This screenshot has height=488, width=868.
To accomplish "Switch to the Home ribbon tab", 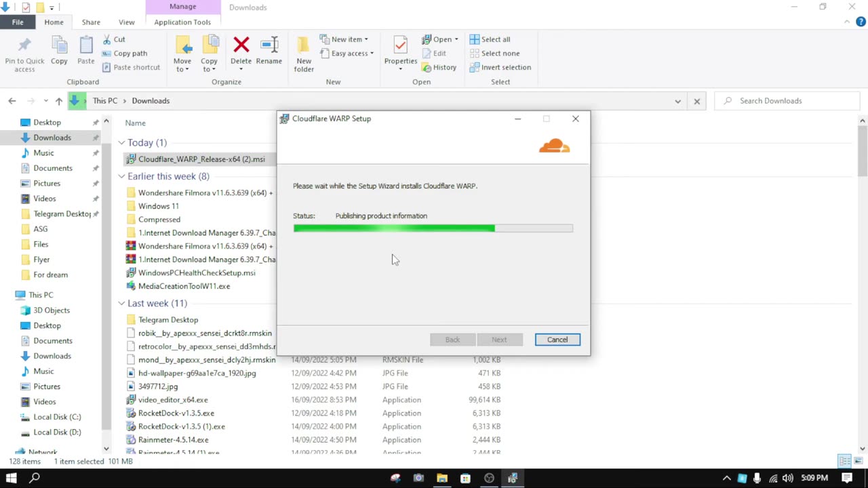I will click(54, 22).
